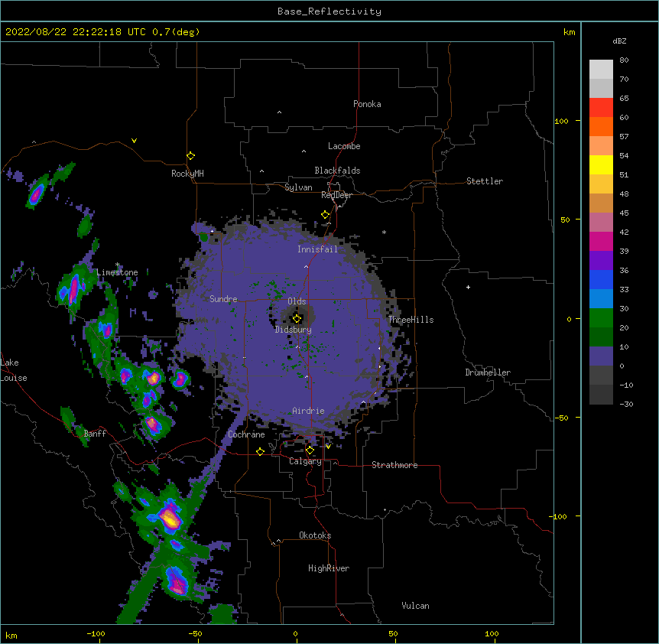Image resolution: width=659 pixels, height=644 pixels.
Task: Click the Banff label
Action: 95,434
